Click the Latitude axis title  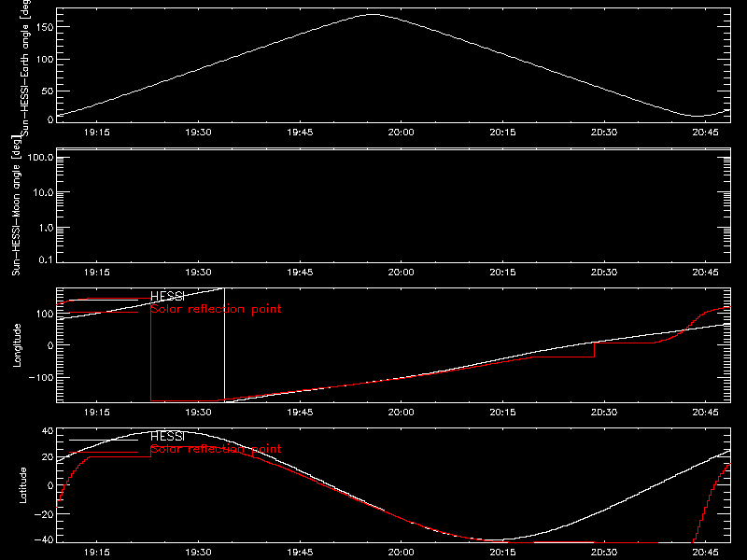pos(22,485)
